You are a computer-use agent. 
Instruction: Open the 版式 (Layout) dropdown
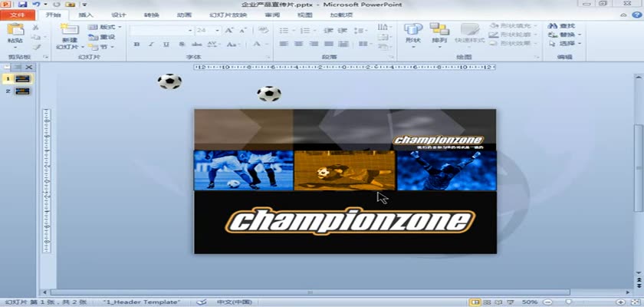(105, 27)
